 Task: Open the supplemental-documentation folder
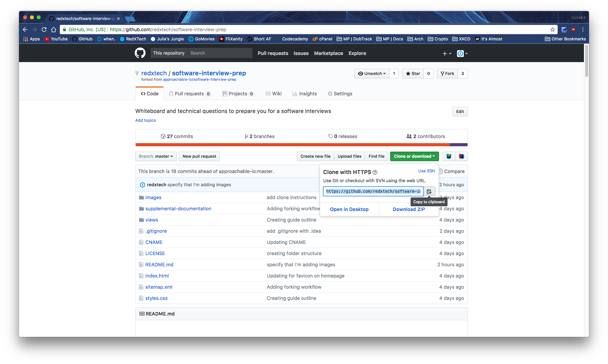tap(178, 209)
